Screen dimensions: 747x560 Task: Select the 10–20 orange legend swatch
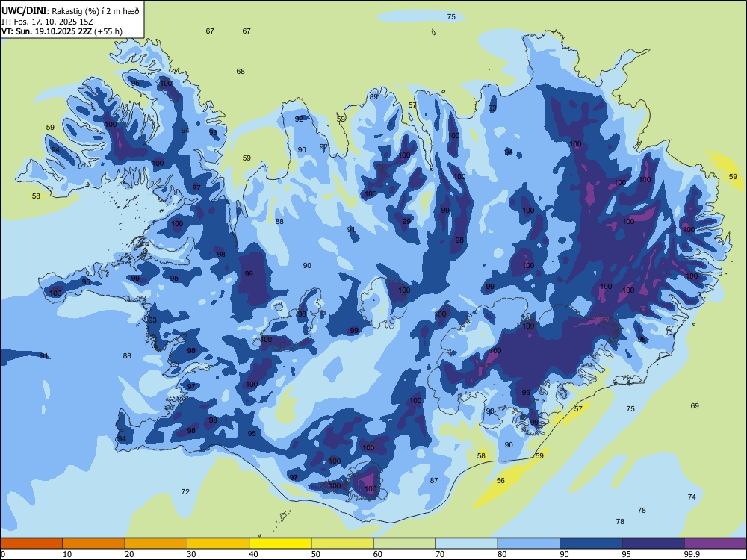94,544
